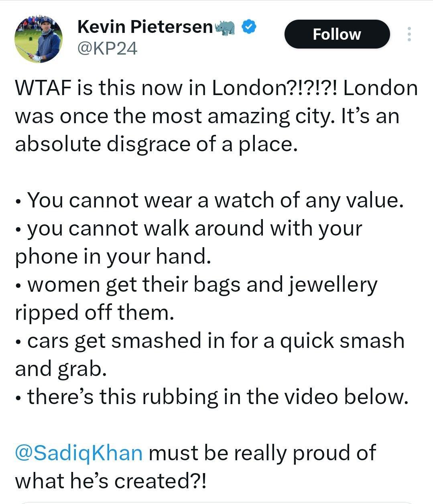Click the 'ripped off them.' line
This screenshot has height=504, width=433.
coord(95,313)
